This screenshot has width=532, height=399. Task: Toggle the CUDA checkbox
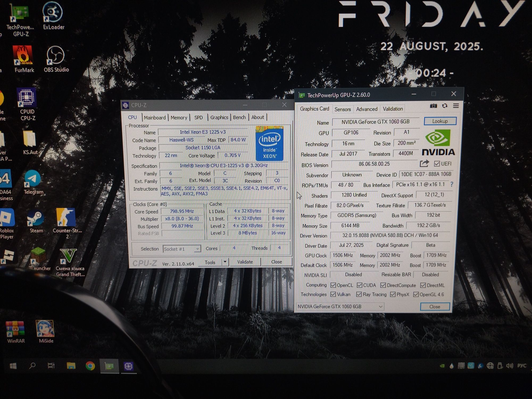coord(359,285)
